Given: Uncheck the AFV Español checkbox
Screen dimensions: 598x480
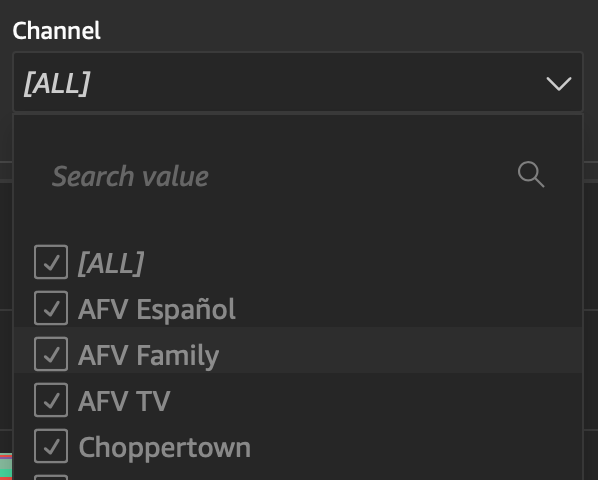Looking at the screenshot, I should pos(51,308).
